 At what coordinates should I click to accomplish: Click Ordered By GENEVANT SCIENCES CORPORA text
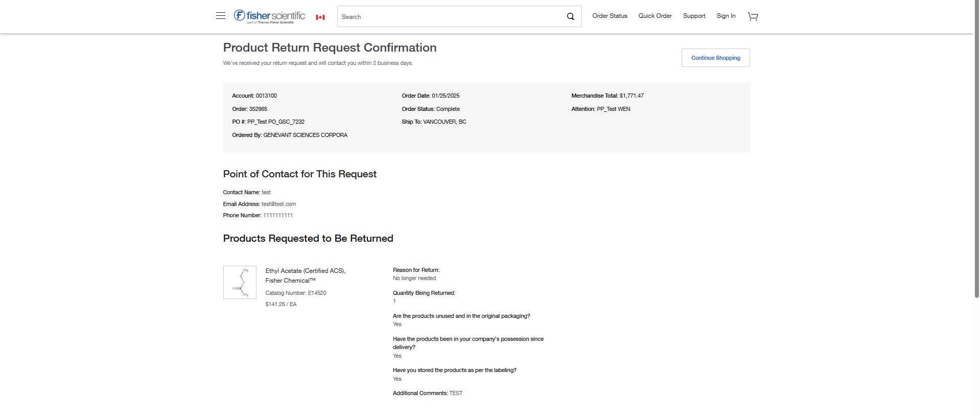(290, 135)
